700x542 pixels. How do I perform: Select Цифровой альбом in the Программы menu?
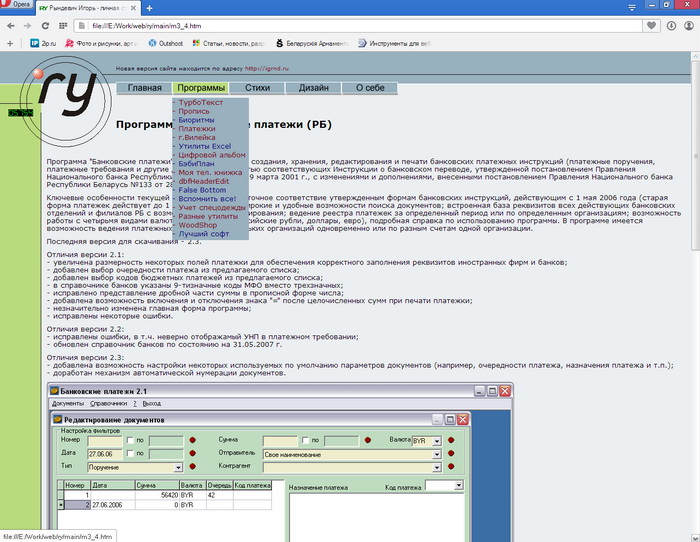pyautogui.click(x=212, y=155)
